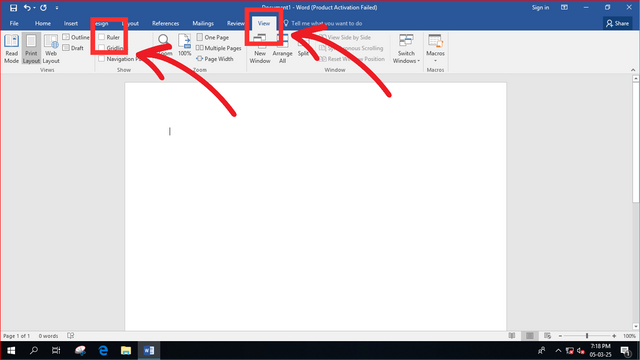The image size is (640, 360).
Task: Zoom in with plus button
Action: pyautogui.click(x=614, y=336)
